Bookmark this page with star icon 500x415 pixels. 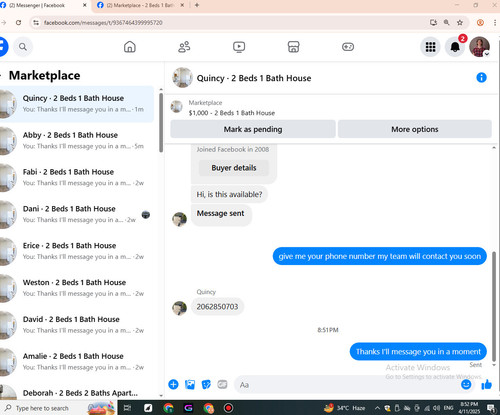tap(460, 23)
